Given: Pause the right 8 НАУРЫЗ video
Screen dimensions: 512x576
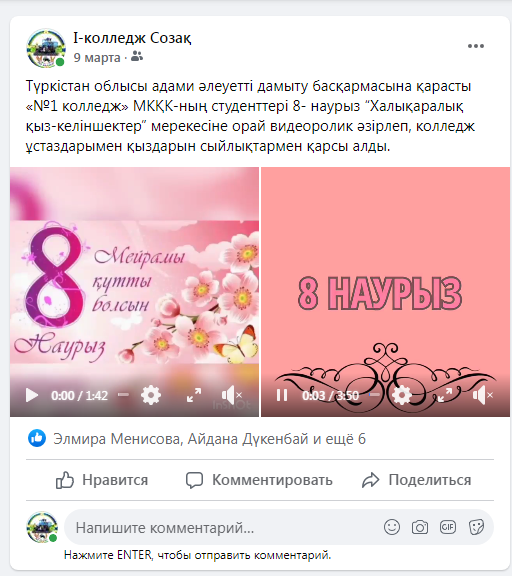Looking at the screenshot, I should tap(282, 396).
